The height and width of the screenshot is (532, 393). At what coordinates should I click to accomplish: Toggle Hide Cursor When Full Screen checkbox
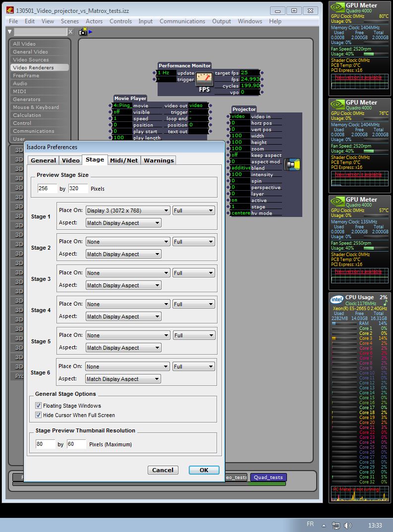click(x=38, y=415)
